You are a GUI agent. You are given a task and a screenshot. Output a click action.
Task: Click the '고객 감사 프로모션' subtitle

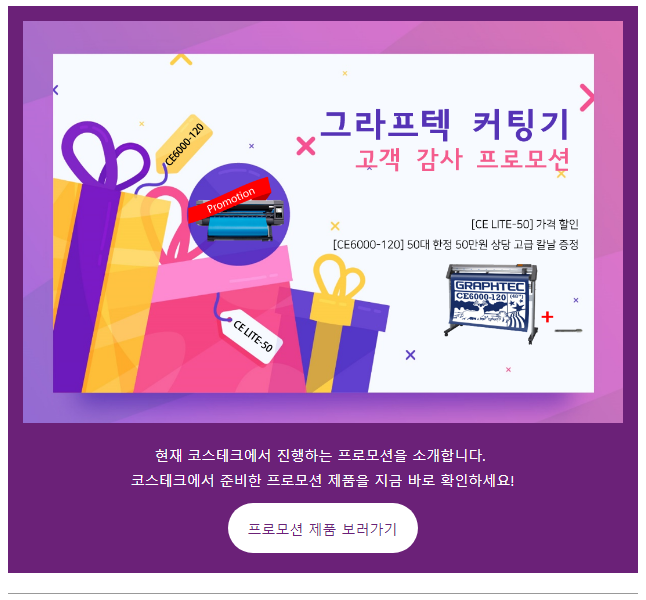(462, 159)
